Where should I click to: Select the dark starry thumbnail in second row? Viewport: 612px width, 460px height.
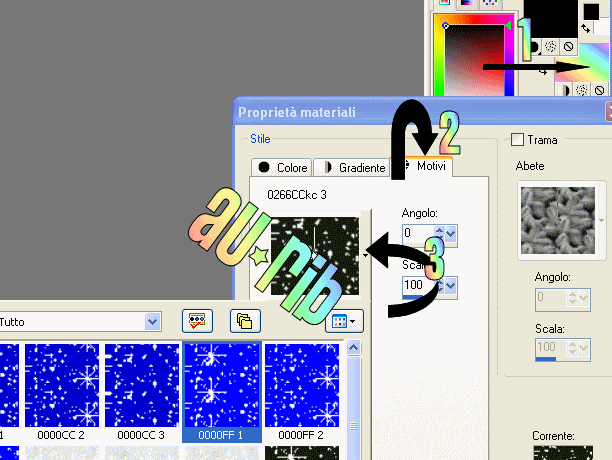(x=301, y=453)
